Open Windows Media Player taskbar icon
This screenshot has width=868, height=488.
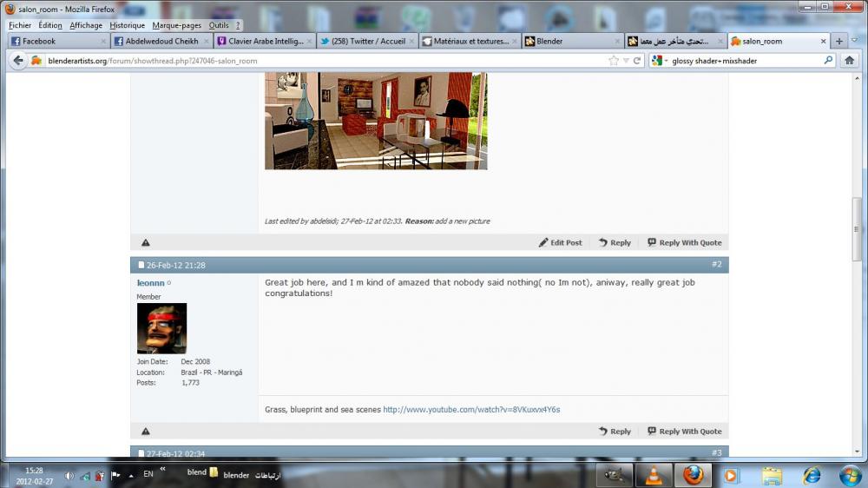(x=731, y=475)
